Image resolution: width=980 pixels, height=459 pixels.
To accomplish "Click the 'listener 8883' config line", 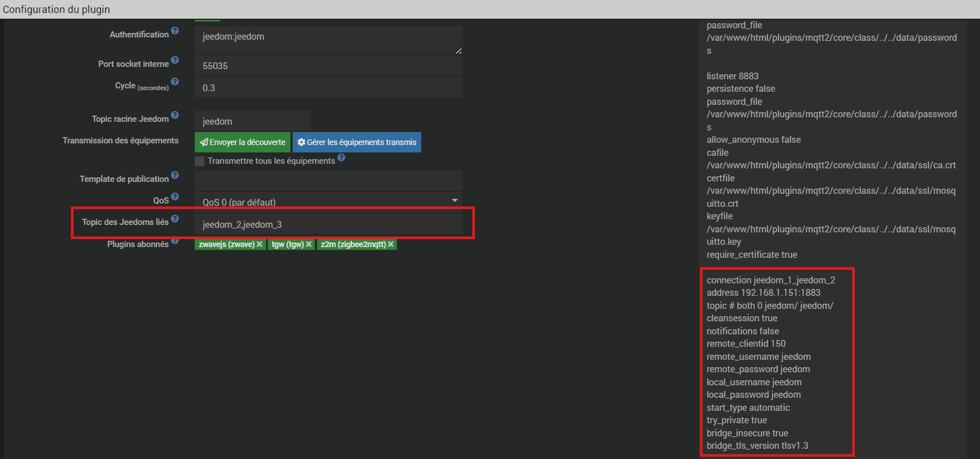I will [x=733, y=76].
